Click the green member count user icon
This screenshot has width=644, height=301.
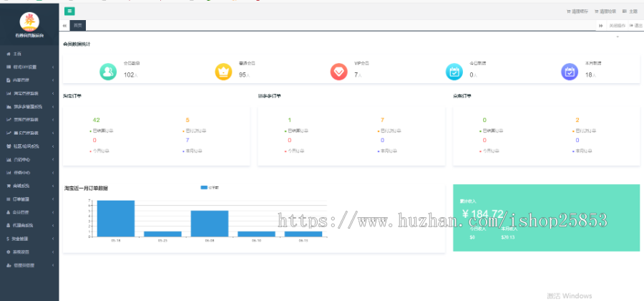(108, 71)
